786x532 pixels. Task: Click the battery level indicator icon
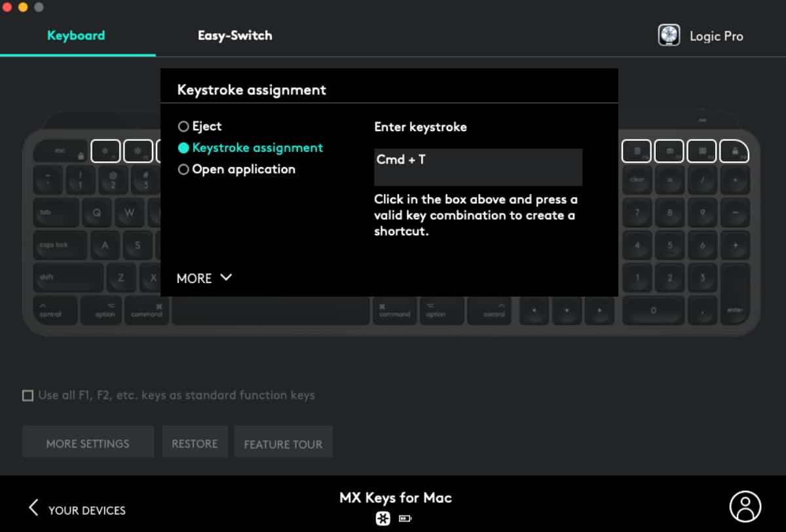tap(405, 519)
